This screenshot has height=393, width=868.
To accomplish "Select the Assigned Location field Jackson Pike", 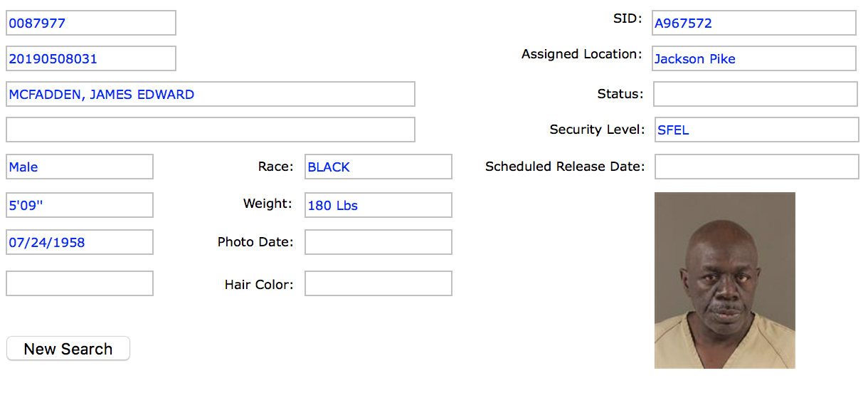I will [x=754, y=58].
